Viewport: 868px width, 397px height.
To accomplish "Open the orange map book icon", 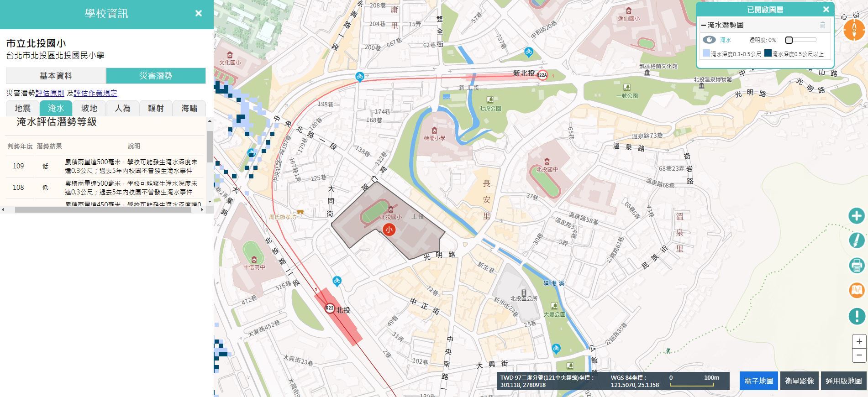I will 857,290.
